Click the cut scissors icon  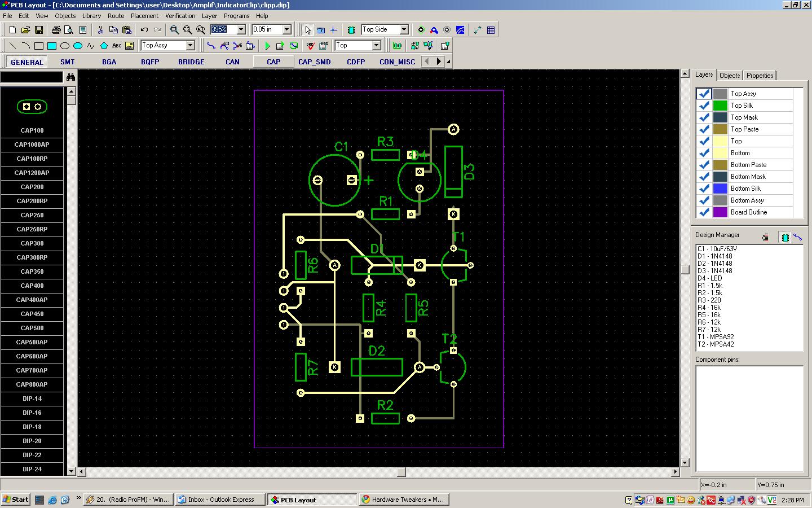(x=100, y=30)
